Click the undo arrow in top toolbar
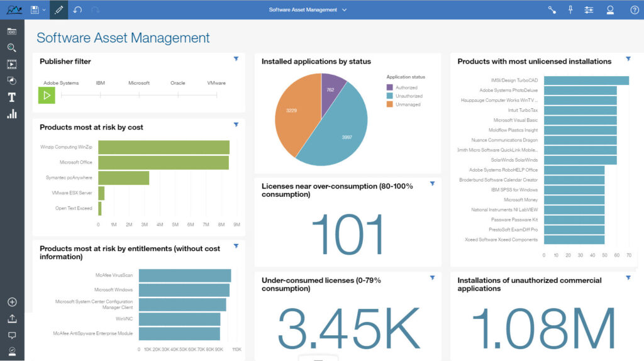The width and height of the screenshot is (644, 361). pos(77,9)
